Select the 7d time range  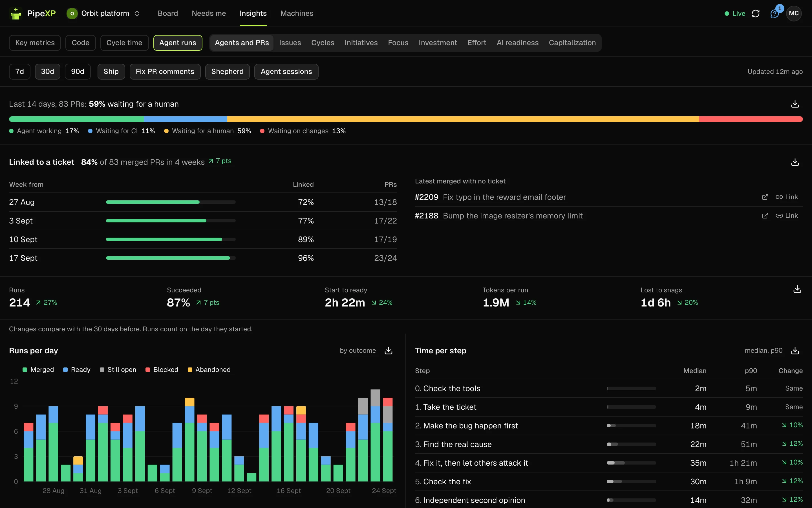(x=20, y=72)
